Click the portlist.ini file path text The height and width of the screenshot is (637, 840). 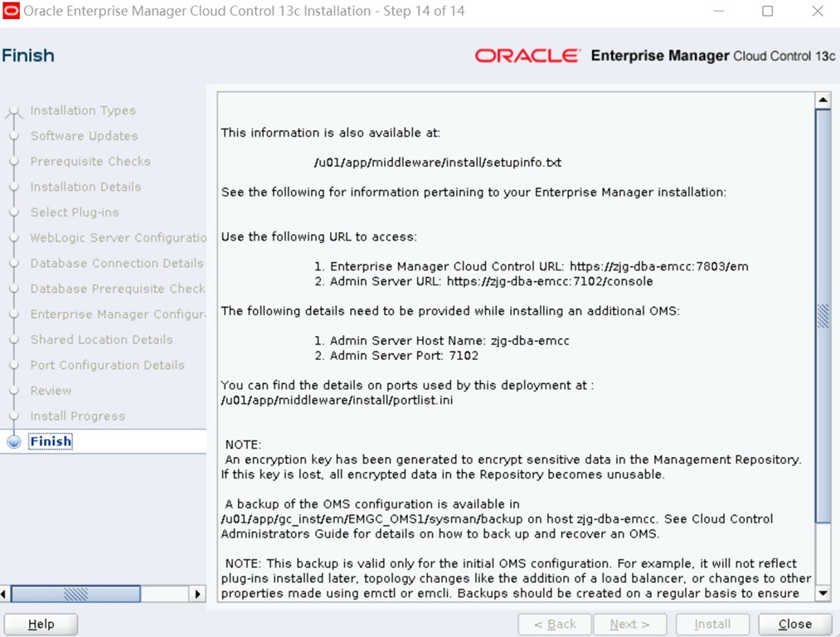[x=337, y=401]
